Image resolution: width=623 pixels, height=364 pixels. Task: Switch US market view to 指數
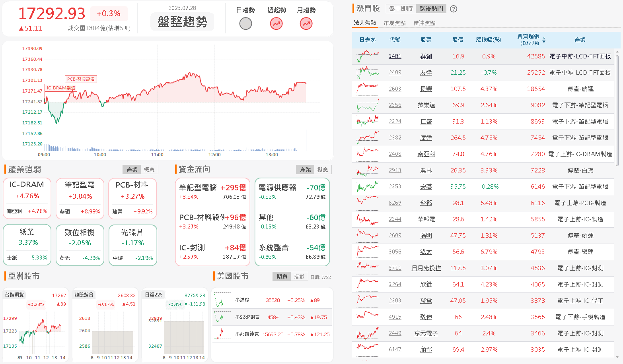tap(299, 277)
